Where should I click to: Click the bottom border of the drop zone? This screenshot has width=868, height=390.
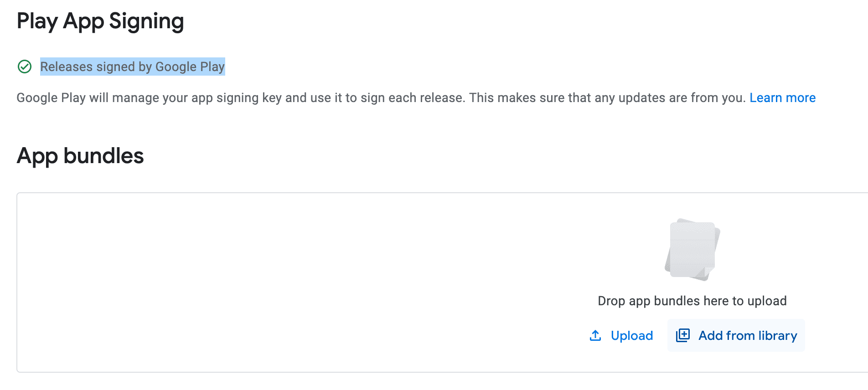tap(410, 372)
